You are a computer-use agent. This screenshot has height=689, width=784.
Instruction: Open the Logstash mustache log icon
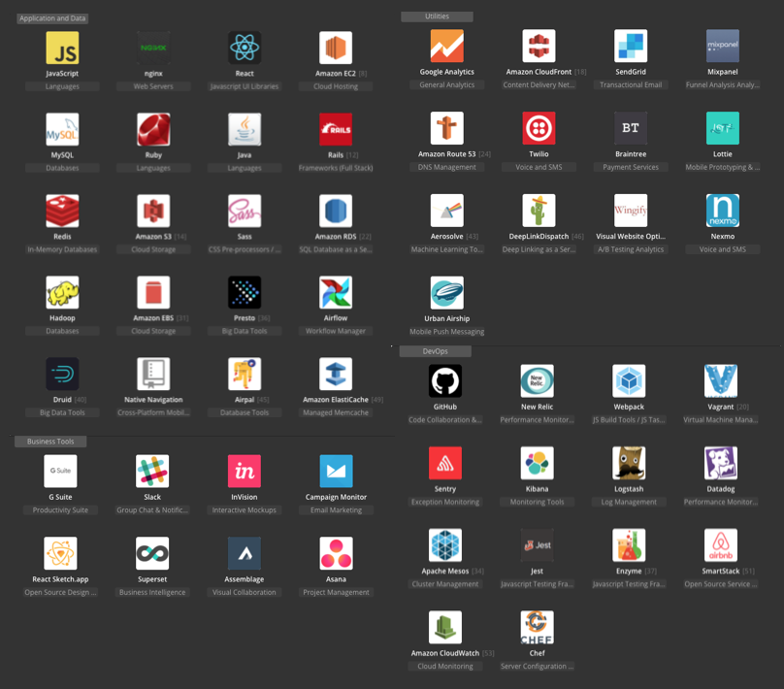pos(629,463)
